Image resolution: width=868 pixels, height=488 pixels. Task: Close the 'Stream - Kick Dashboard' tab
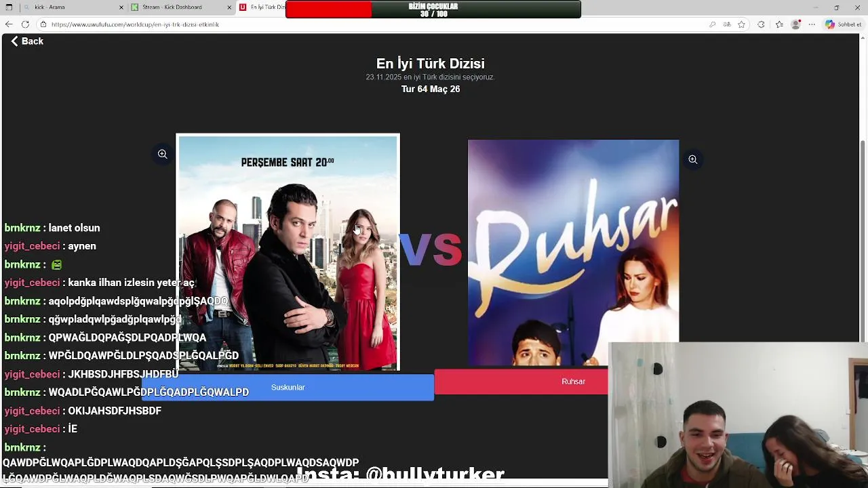[x=229, y=7]
